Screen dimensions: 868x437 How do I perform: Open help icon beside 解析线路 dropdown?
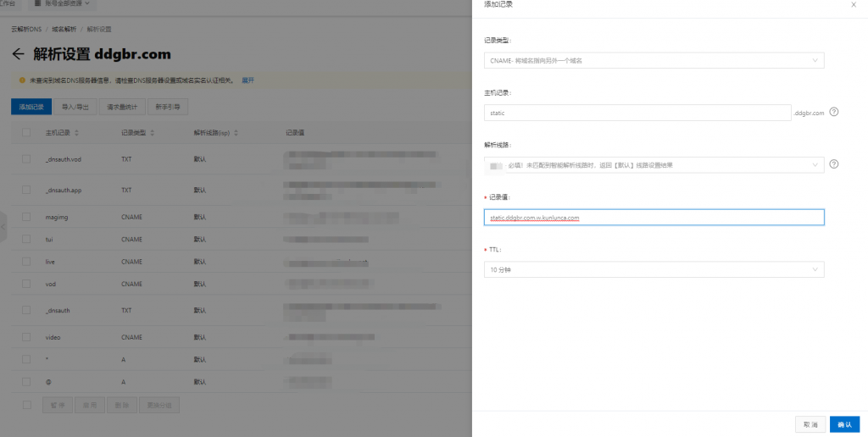coord(834,164)
